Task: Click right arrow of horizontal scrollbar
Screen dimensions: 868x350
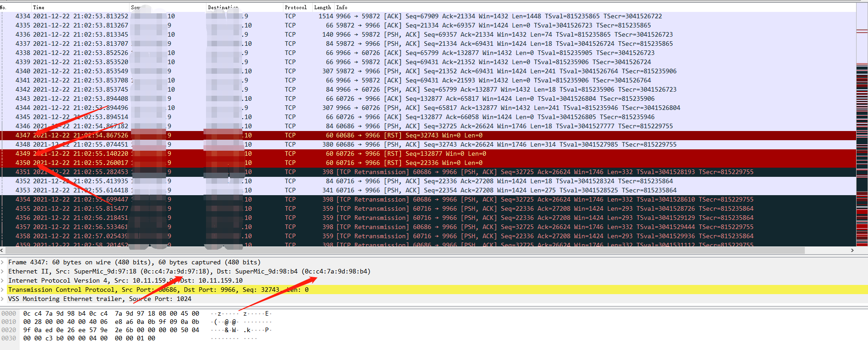Action: (852, 251)
